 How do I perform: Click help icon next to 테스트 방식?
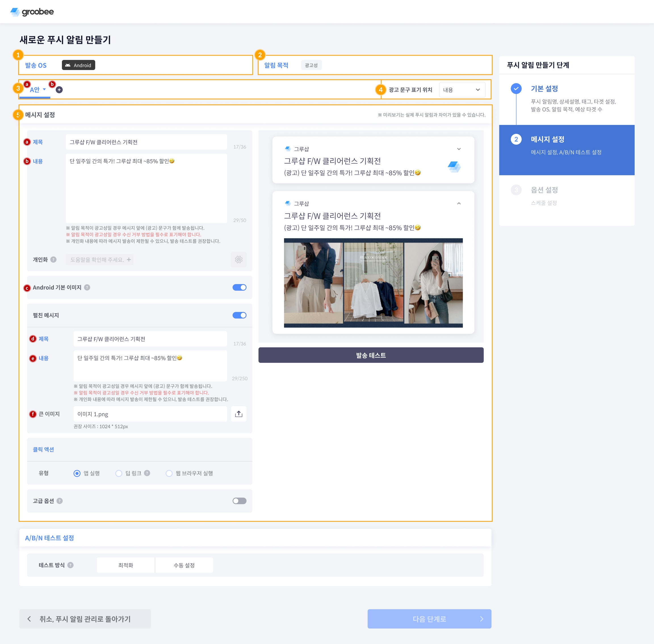[70, 565]
